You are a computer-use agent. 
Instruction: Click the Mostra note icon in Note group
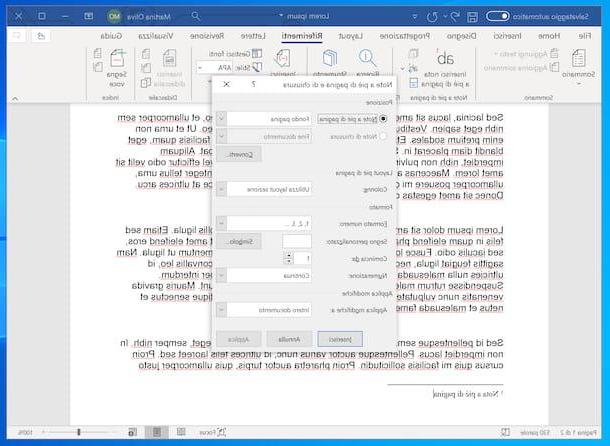(x=413, y=83)
